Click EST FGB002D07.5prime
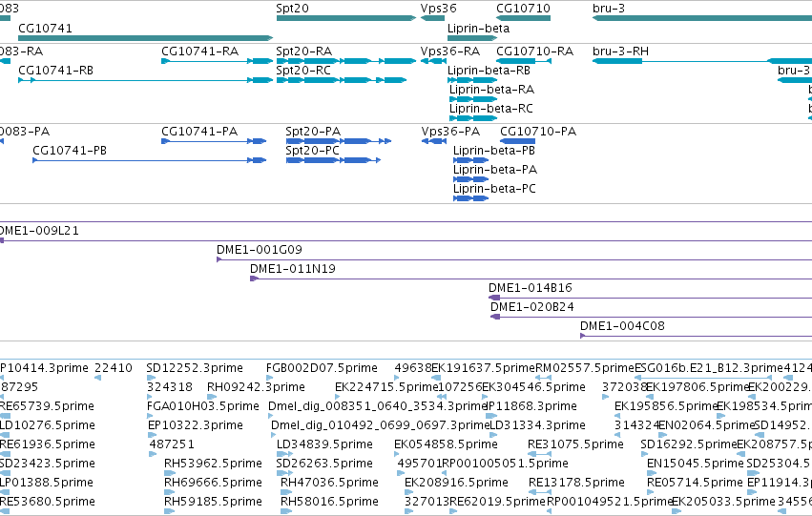812x516 pixels. 271,378
